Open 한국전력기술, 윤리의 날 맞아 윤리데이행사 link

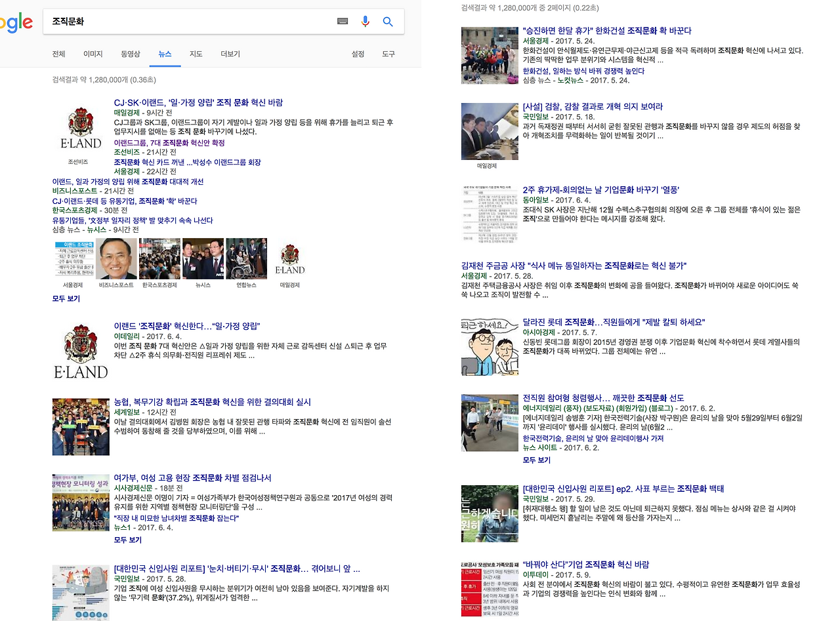593,439
